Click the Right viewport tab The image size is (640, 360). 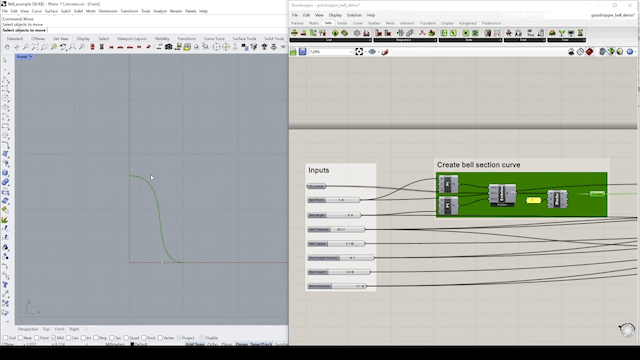point(74,329)
